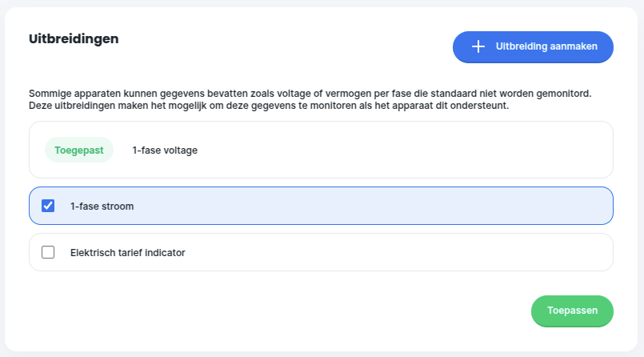Click the plus icon for new extension

pos(478,46)
